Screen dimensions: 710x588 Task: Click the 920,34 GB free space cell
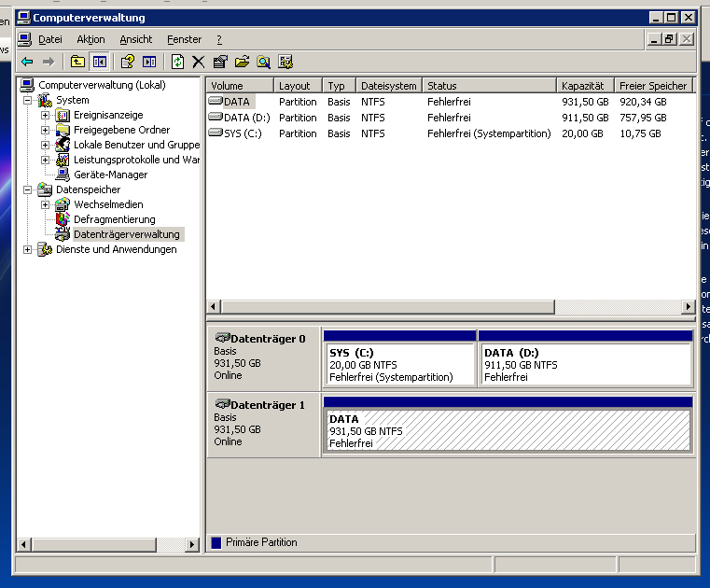pos(643,102)
